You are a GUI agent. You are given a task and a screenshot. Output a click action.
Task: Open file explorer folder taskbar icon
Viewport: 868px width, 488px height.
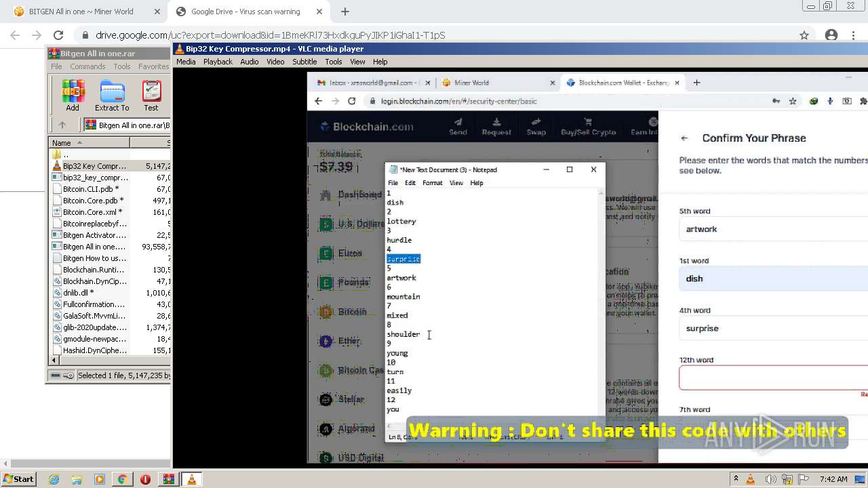click(x=77, y=479)
